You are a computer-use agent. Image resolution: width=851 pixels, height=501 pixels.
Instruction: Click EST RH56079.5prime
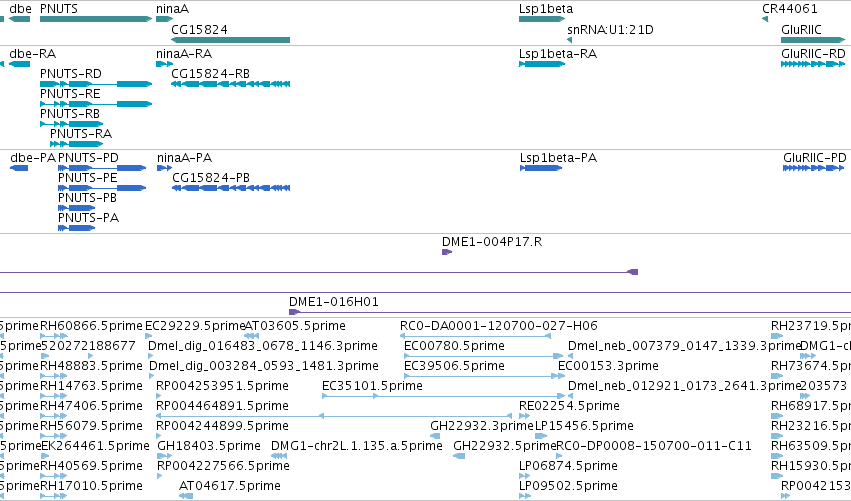(91, 427)
